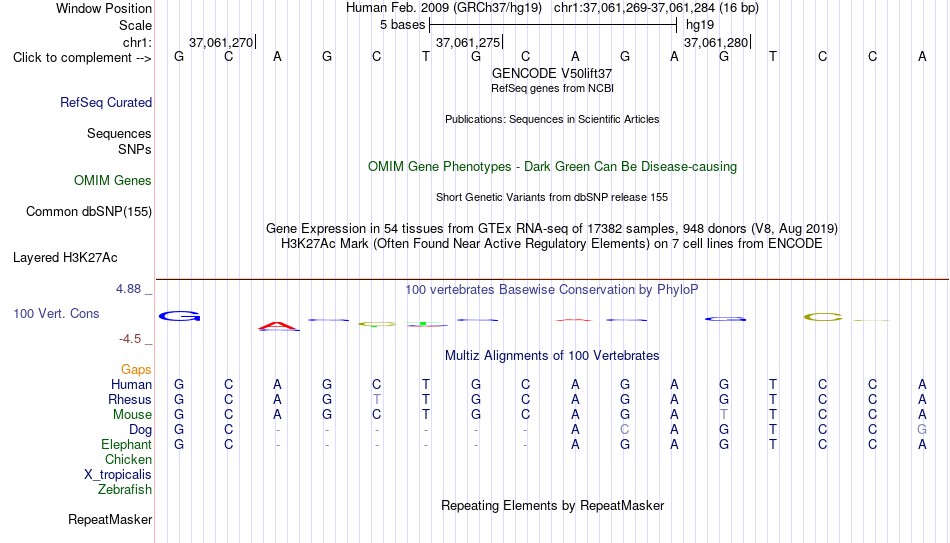950x543 pixels.
Task: Select the Mouse species row label
Action: (132, 415)
